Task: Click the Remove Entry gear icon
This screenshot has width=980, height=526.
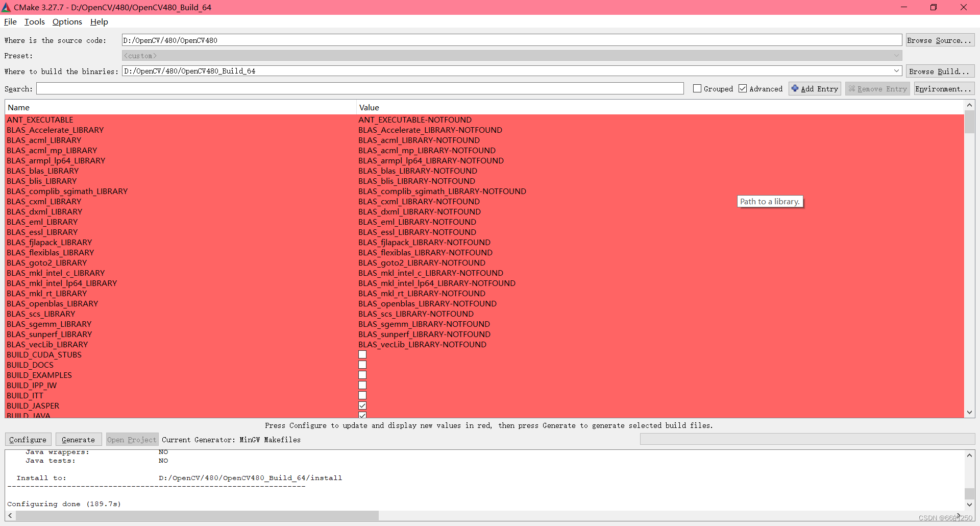Action: (851, 88)
